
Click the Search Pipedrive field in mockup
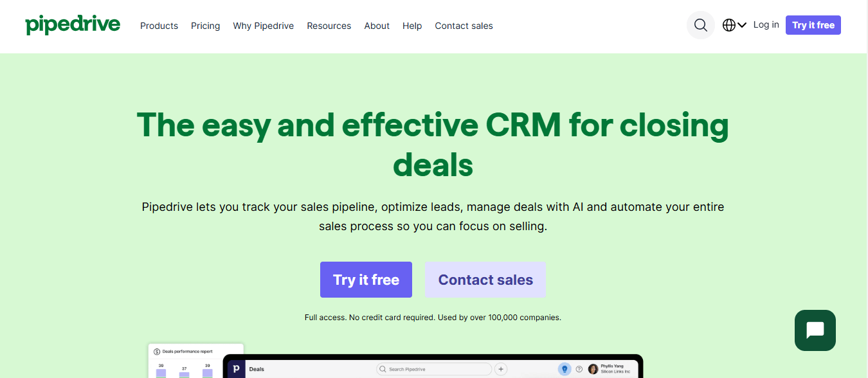click(x=434, y=369)
